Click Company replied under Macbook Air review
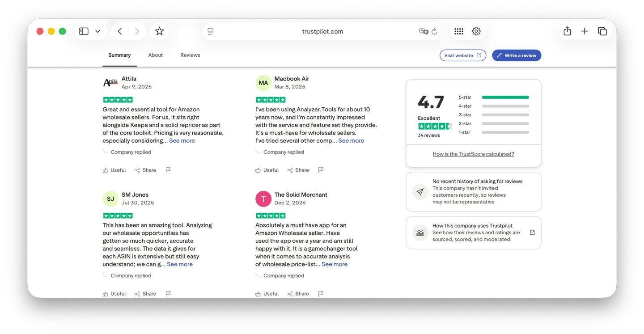Screen dimensions: 644x334 tap(284, 152)
